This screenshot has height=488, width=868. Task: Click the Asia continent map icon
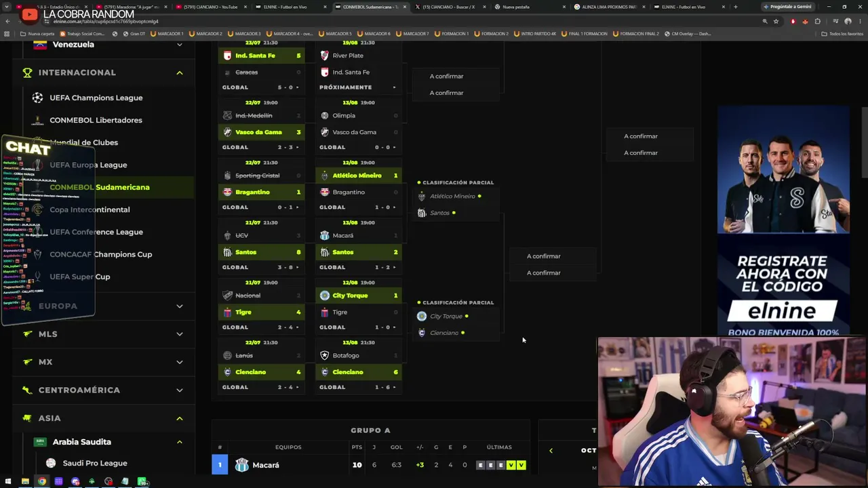(27, 418)
